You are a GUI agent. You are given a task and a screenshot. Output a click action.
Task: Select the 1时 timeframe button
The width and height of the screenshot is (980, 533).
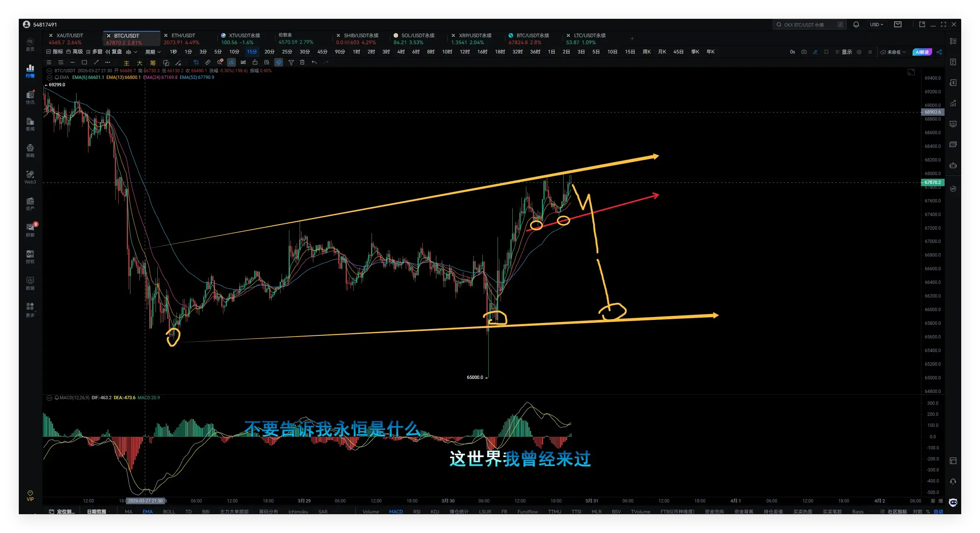(x=356, y=52)
